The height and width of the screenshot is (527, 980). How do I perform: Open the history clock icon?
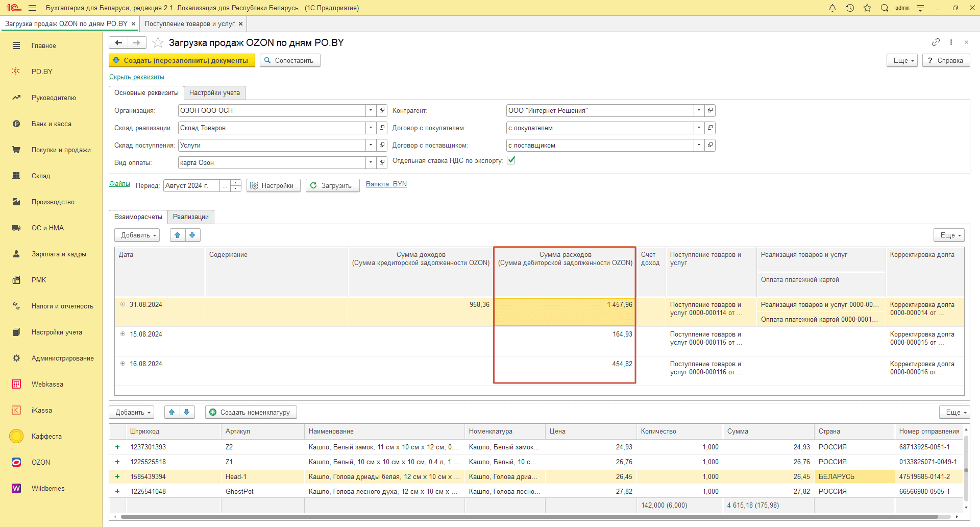(x=850, y=8)
